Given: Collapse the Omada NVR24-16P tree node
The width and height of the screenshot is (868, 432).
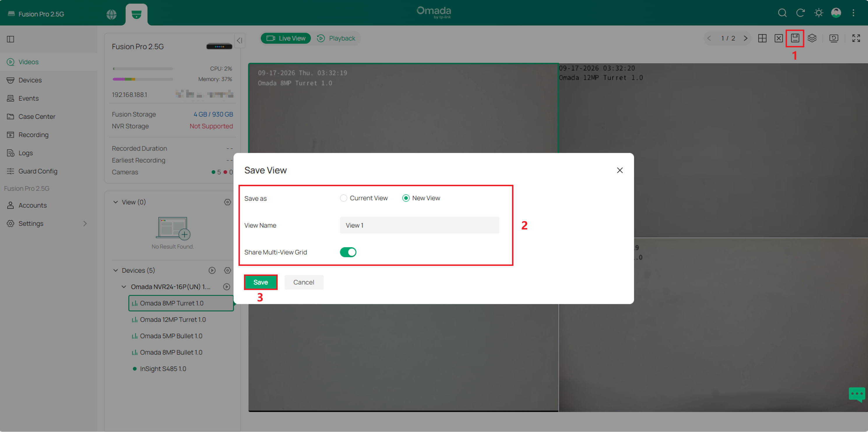Looking at the screenshot, I should click(124, 286).
